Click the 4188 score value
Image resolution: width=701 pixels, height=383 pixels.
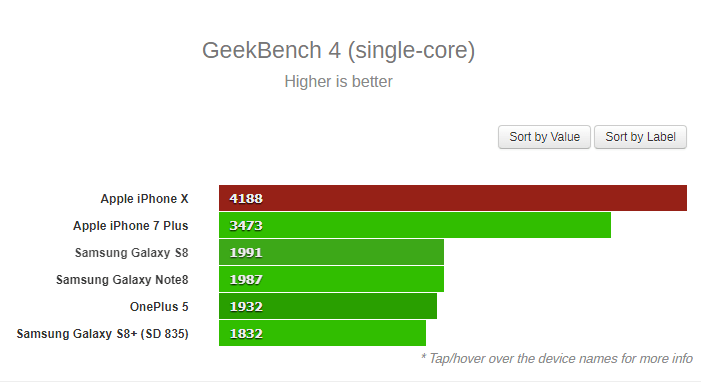(x=246, y=198)
